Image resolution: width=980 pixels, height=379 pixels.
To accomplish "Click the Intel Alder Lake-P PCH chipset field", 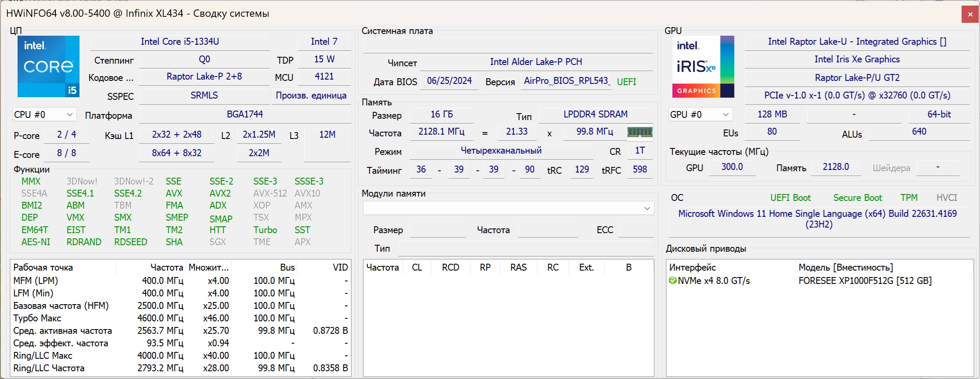I will pyautogui.click(x=536, y=62).
